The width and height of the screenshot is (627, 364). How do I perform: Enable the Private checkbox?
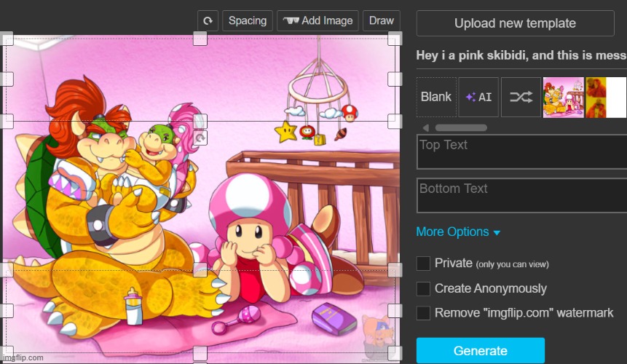point(423,264)
